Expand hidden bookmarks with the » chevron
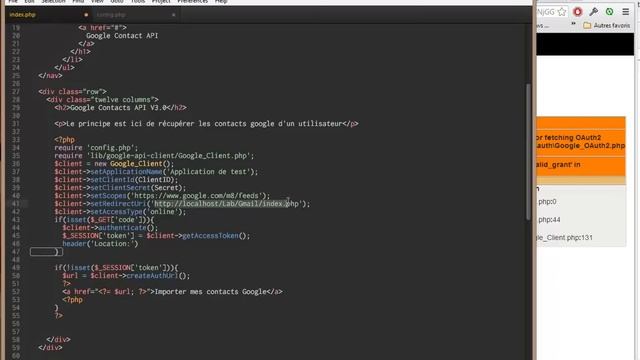640x360 pixels. pos(573,24)
